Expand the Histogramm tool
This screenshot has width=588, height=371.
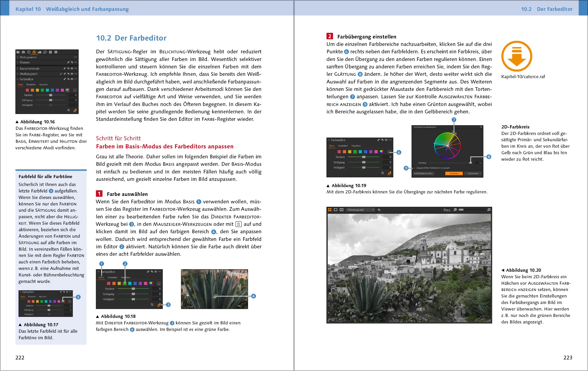[18, 57]
